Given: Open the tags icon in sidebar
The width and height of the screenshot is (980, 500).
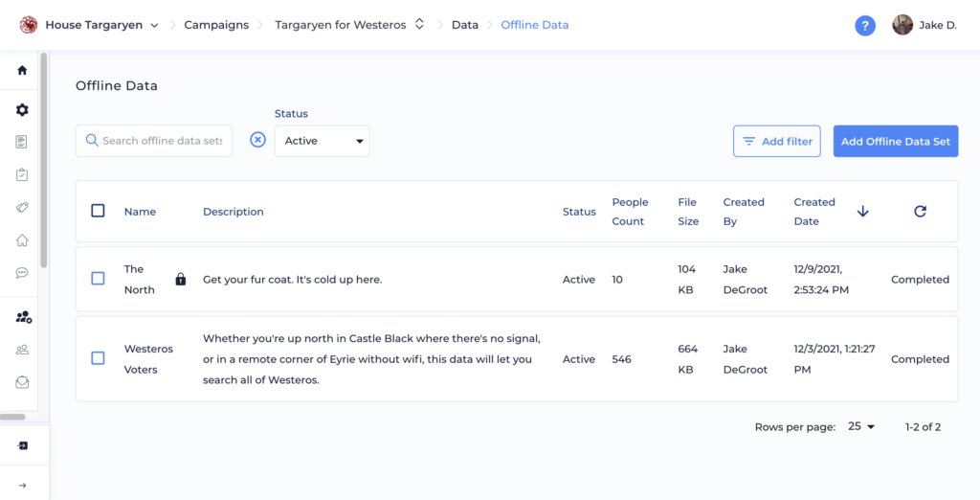Looking at the screenshot, I should coord(22,208).
